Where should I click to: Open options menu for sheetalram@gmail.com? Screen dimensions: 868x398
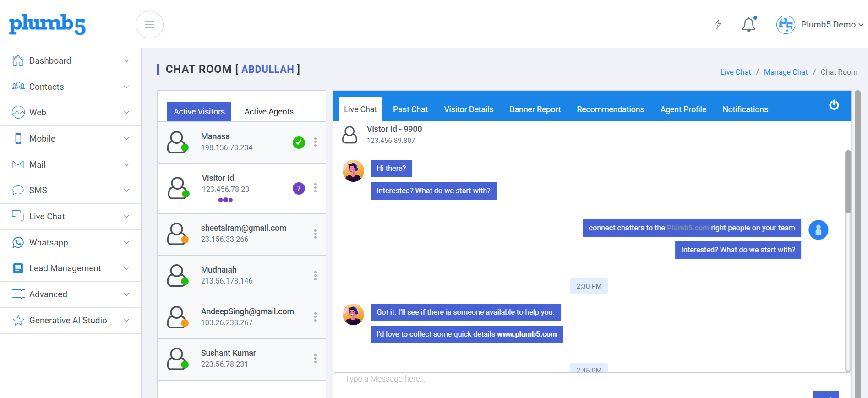[315, 234]
